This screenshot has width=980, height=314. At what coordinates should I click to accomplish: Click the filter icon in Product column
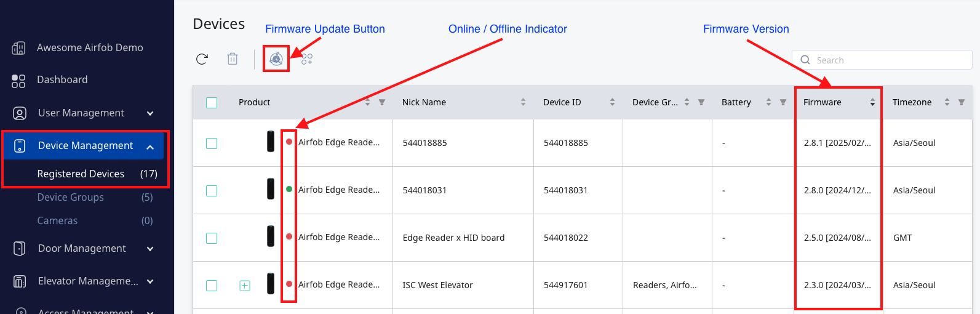382,102
